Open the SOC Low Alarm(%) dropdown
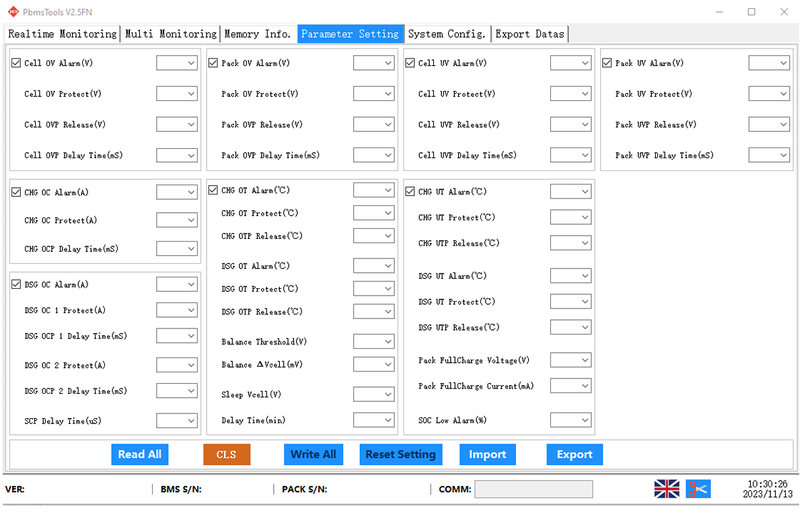Image resolution: width=812 pixels, height=513 pixels. coord(570,420)
